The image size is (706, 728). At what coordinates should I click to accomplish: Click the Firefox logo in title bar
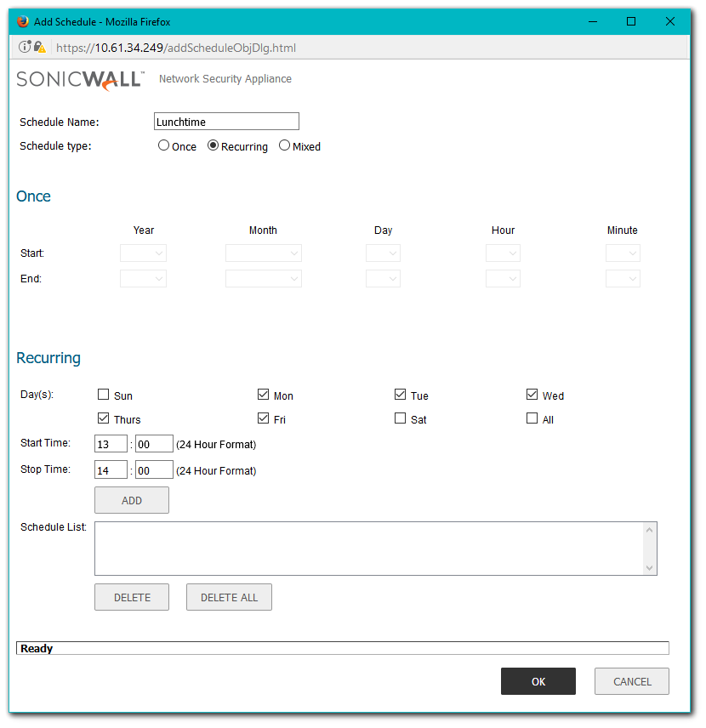(22, 21)
